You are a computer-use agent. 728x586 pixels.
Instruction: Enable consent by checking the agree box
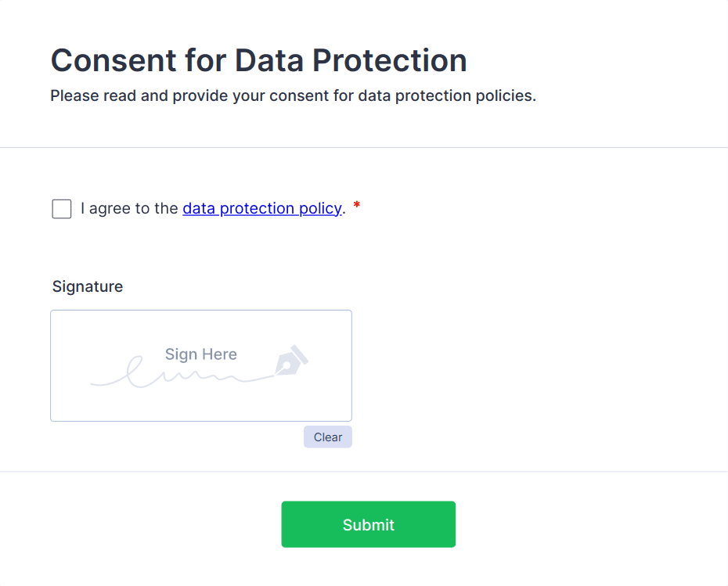point(62,209)
